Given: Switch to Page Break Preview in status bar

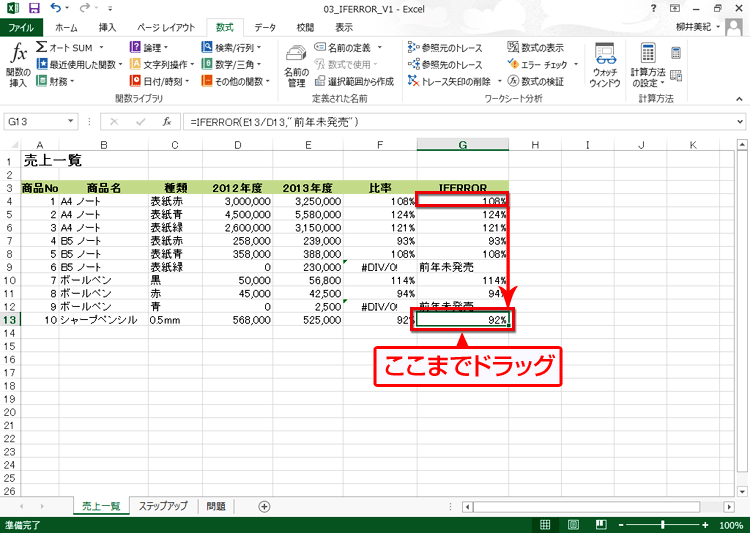Looking at the screenshot, I should [x=601, y=524].
